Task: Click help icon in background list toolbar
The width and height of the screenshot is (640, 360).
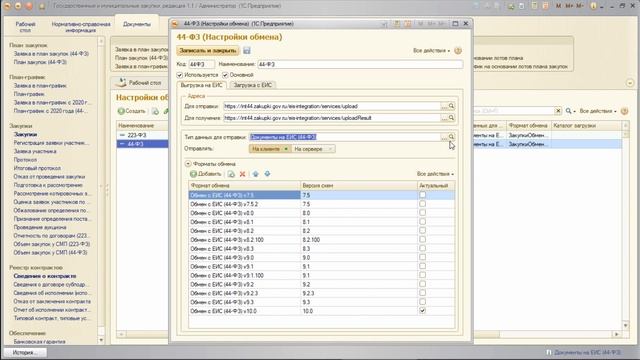Action: click(624, 111)
